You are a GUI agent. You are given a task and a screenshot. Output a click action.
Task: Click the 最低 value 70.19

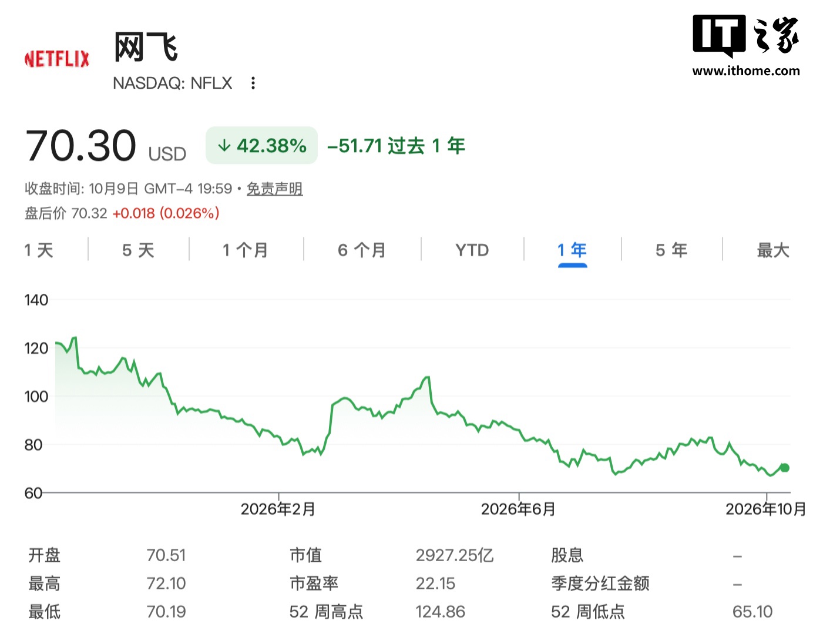pos(166,612)
